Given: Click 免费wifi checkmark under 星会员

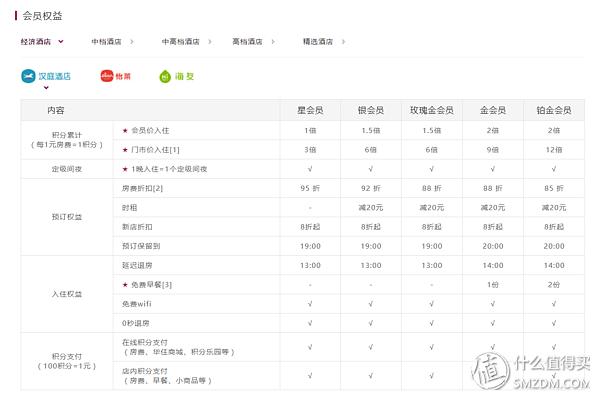Looking at the screenshot, I should tap(310, 304).
